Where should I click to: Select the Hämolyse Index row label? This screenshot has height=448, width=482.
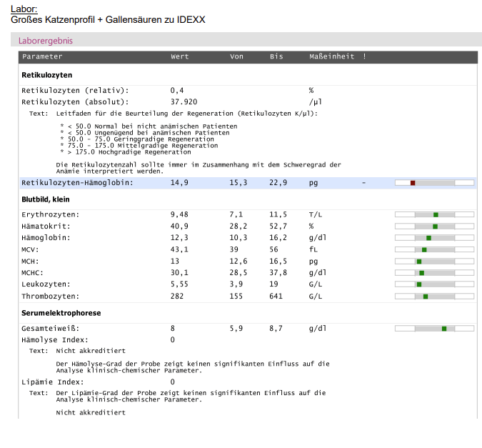[x=55, y=340]
